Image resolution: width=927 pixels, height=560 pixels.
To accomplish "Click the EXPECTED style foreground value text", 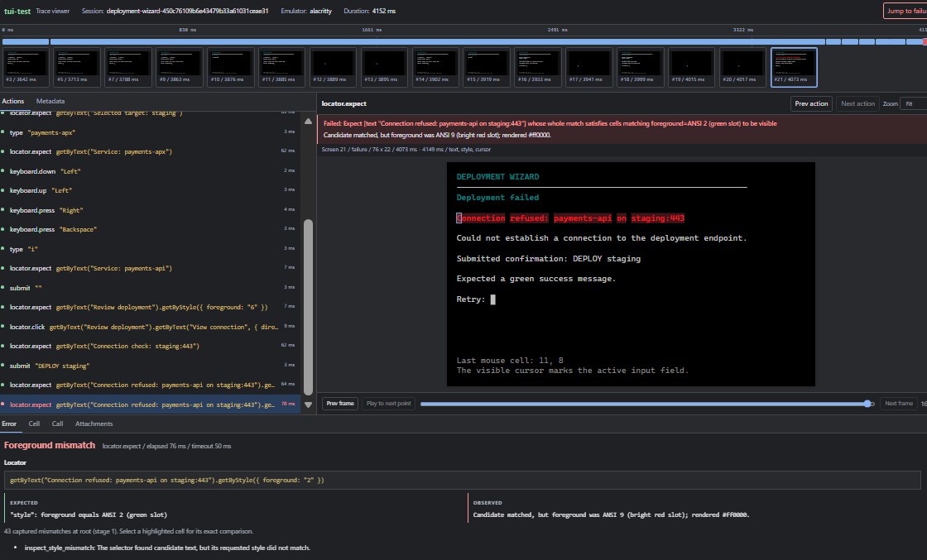I will (x=89, y=515).
